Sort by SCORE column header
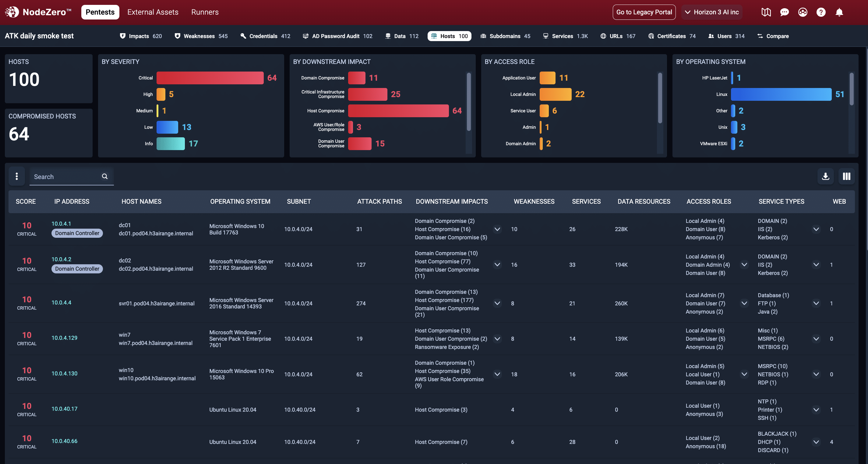The width and height of the screenshot is (868, 464). point(26,202)
